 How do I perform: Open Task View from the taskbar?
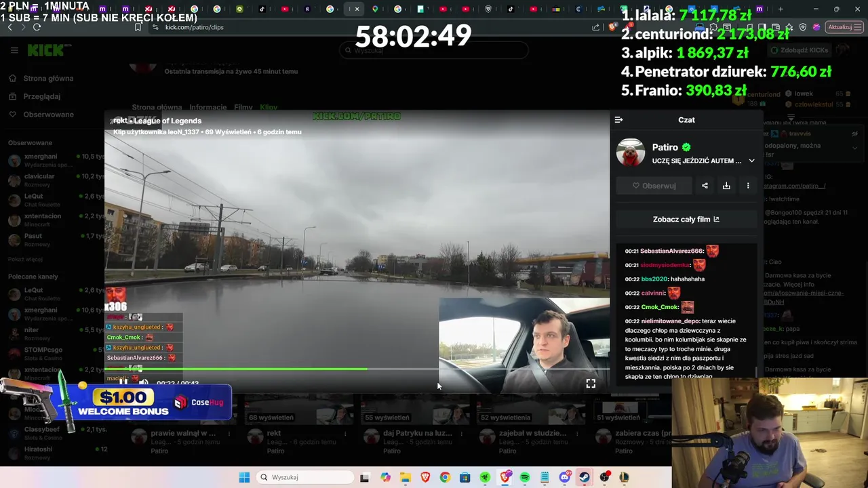364,477
